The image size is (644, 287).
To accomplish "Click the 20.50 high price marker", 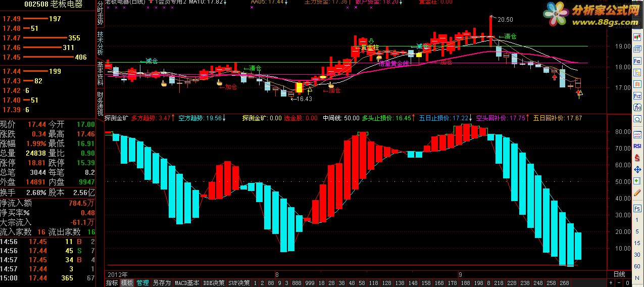I will point(505,20).
